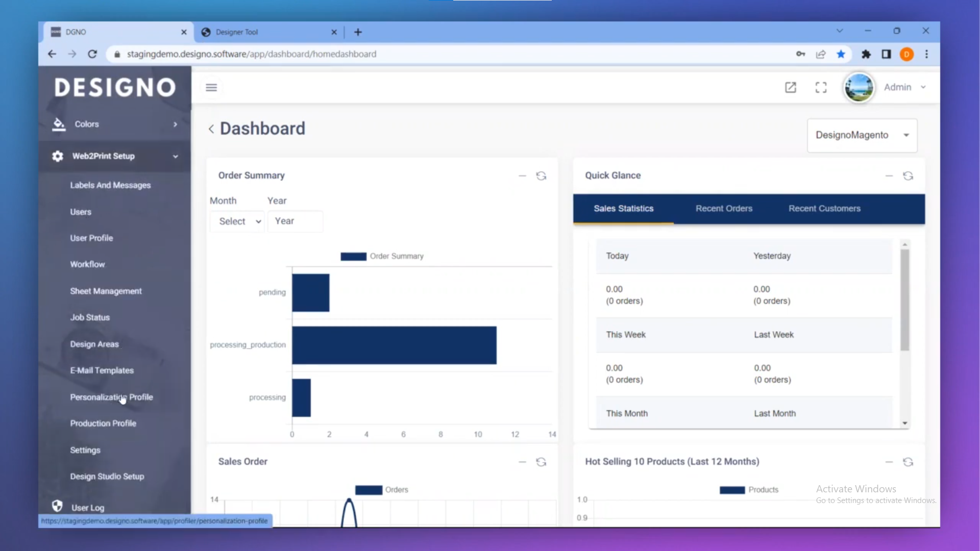980x551 pixels.
Task: Open the Chrome extensions puzzle icon
Action: pyautogui.click(x=866, y=54)
